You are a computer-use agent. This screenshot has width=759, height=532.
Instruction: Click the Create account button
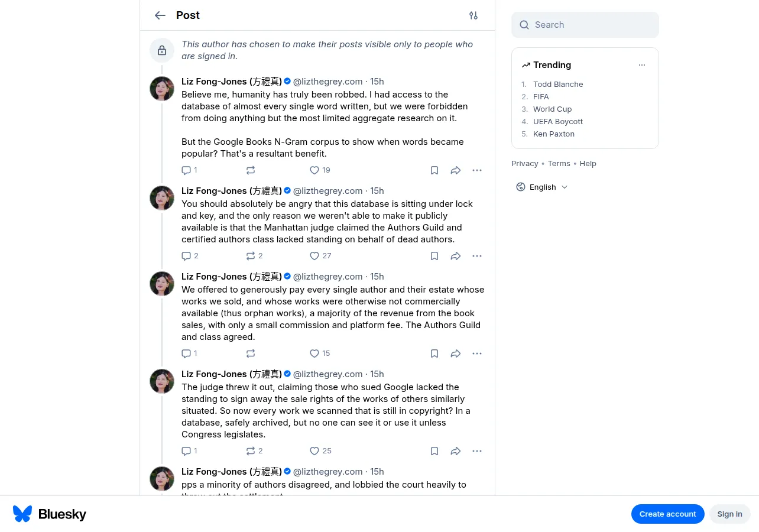[x=668, y=514]
